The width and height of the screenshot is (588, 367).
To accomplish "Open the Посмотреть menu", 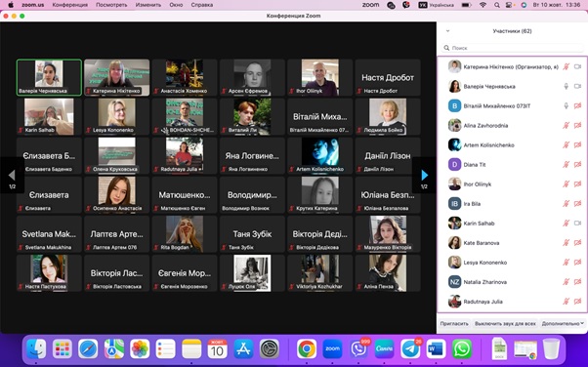I will pos(111,5).
